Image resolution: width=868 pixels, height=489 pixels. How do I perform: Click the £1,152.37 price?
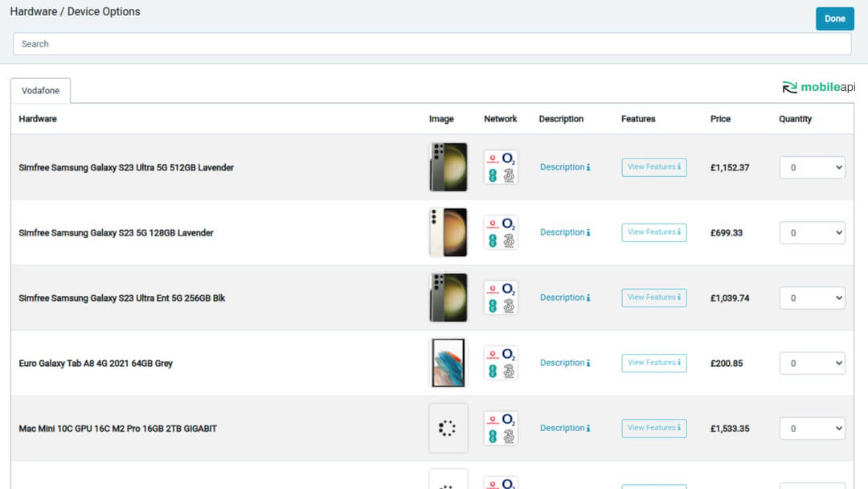tap(730, 167)
